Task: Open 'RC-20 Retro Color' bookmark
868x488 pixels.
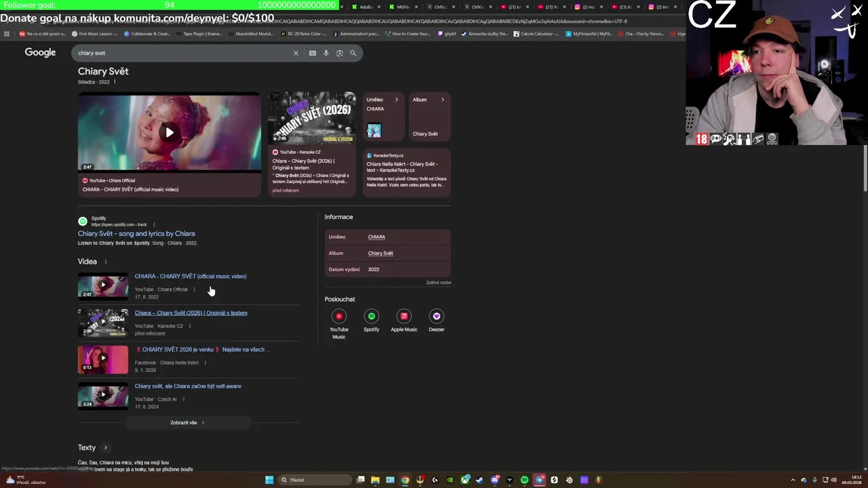Action: [303, 33]
